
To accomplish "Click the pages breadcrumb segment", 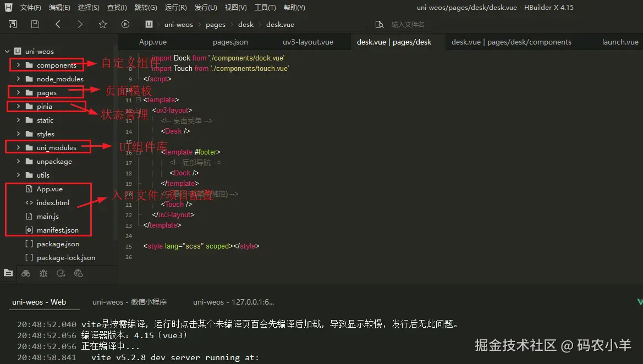I will pos(216,25).
